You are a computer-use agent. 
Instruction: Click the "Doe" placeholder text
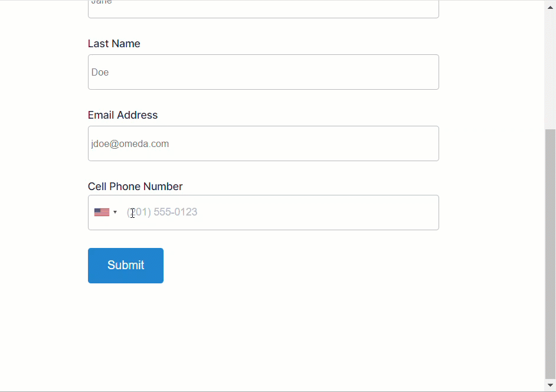pyautogui.click(x=100, y=73)
